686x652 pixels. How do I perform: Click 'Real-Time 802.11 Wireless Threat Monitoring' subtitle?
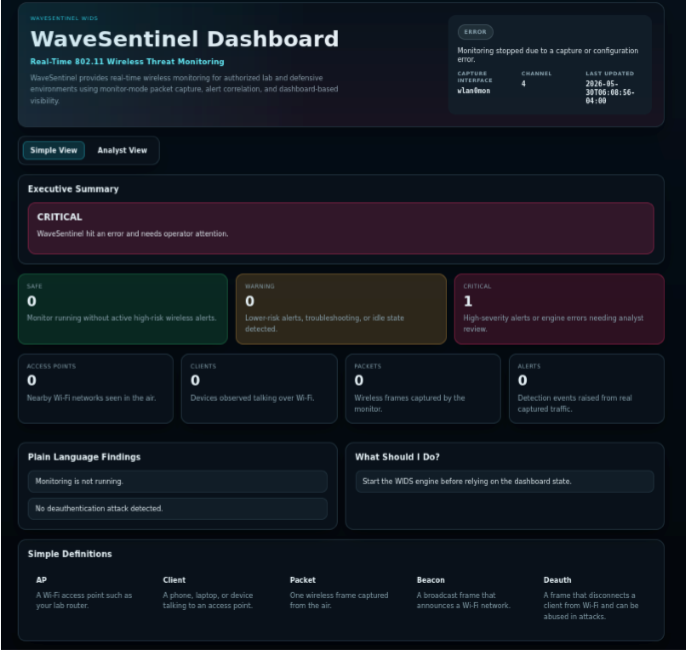127,62
